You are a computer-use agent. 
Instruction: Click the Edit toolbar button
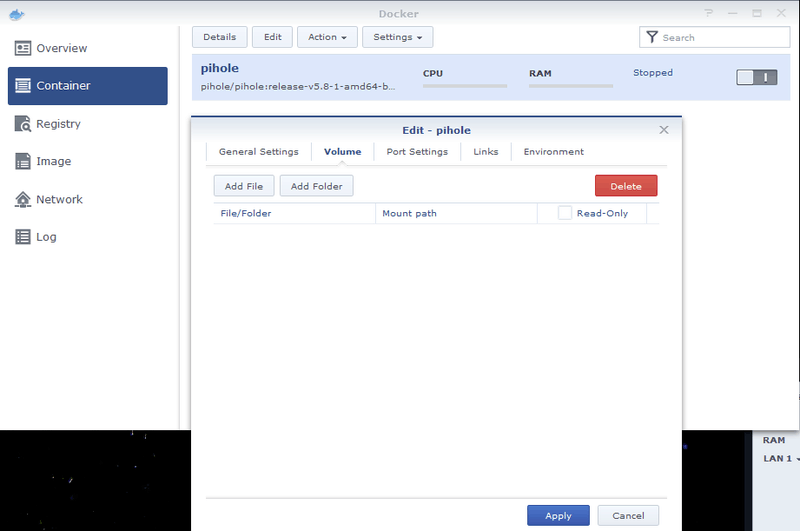pyautogui.click(x=272, y=37)
